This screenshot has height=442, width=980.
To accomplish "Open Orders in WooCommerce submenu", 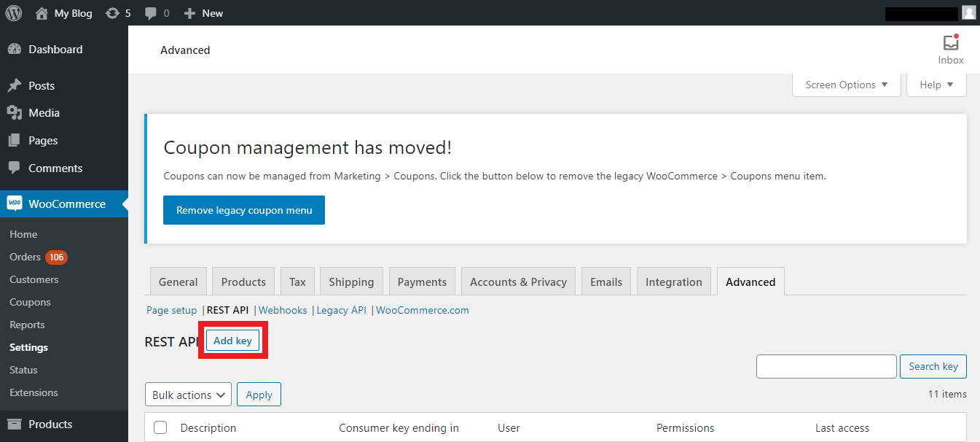I will point(26,257).
